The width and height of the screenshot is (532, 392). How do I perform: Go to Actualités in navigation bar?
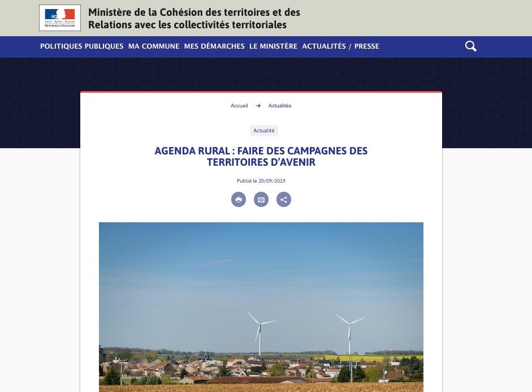click(x=324, y=46)
